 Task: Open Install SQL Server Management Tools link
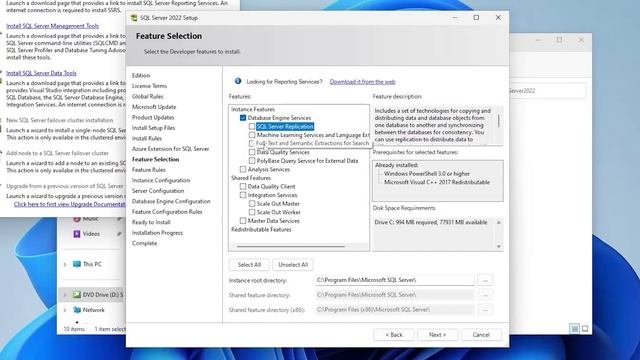coord(52,26)
